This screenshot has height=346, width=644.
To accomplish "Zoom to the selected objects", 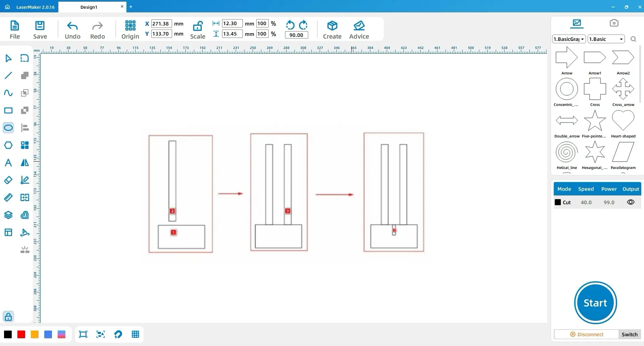I will pyautogui.click(x=100, y=334).
